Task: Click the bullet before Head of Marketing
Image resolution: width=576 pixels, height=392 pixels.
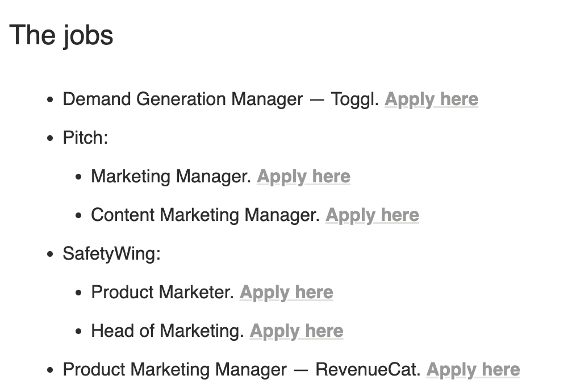Action: point(79,332)
